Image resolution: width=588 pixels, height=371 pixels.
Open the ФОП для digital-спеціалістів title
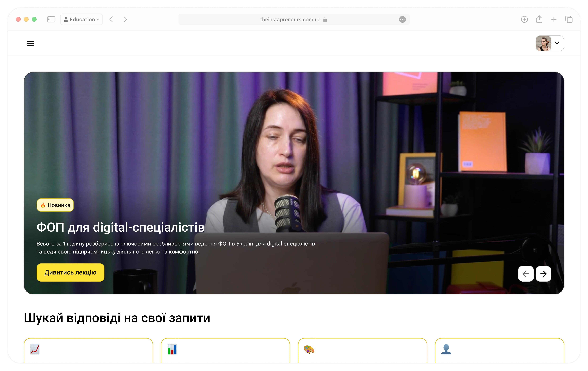[x=120, y=227]
